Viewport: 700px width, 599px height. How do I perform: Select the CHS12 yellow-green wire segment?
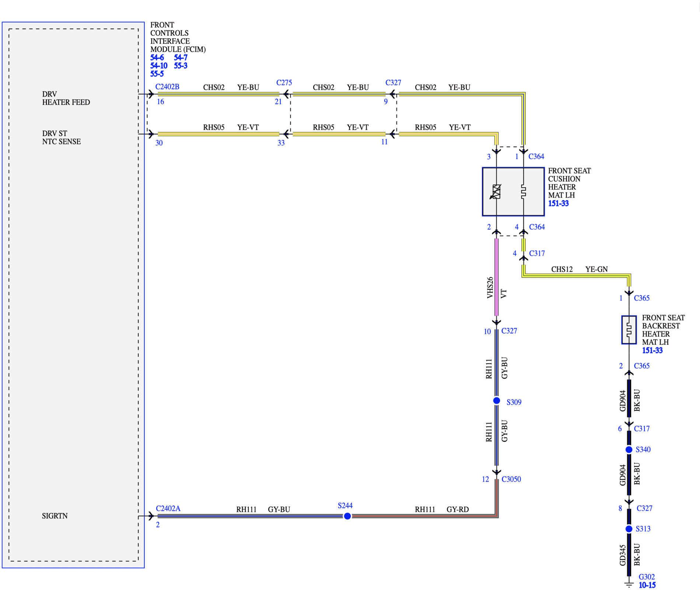577,275
